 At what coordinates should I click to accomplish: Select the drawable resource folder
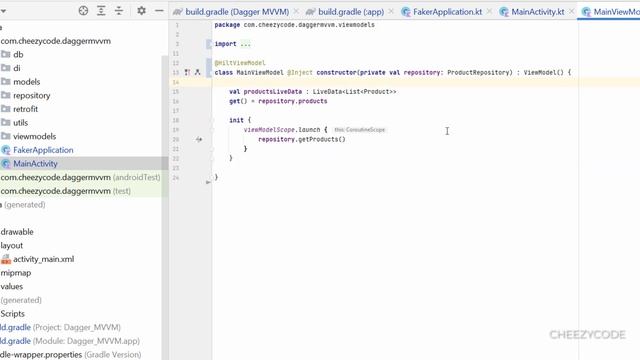click(17, 232)
